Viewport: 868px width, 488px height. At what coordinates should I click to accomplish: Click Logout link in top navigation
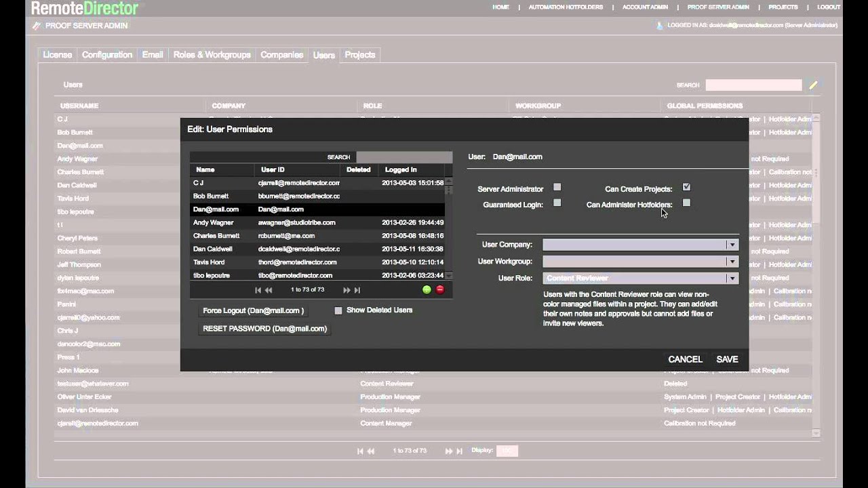pyautogui.click(x=829, y=7)
